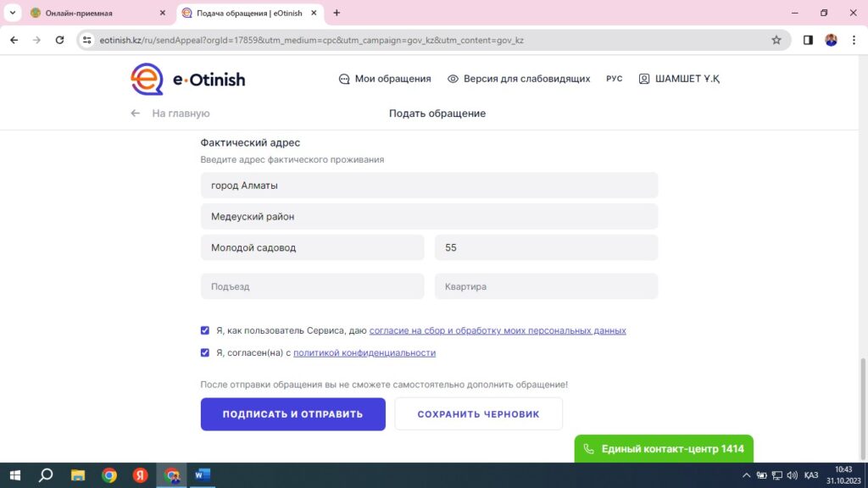
Task: Bookmark this page with star icon
Action: click(x=776, y=40)
